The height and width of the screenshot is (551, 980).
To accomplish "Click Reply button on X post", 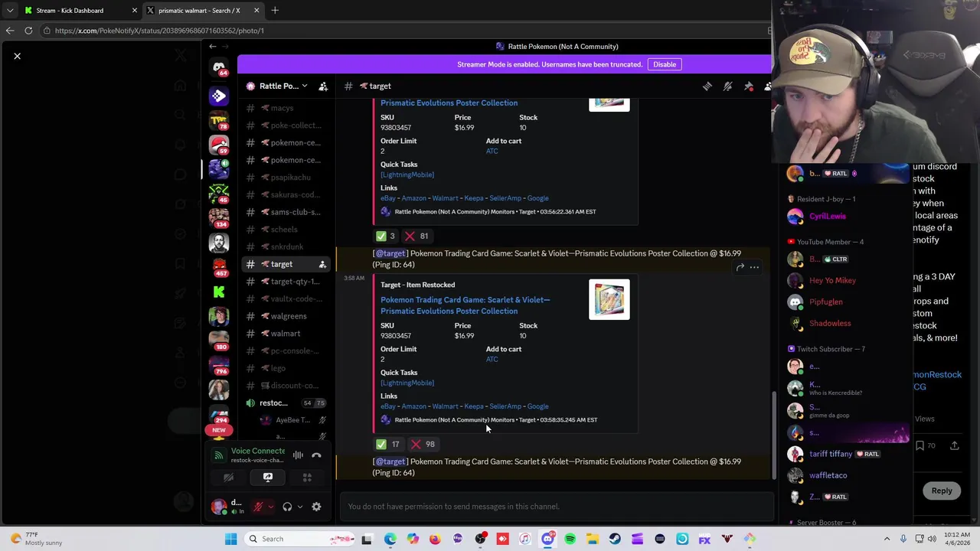I will click(x=942, y=491).
